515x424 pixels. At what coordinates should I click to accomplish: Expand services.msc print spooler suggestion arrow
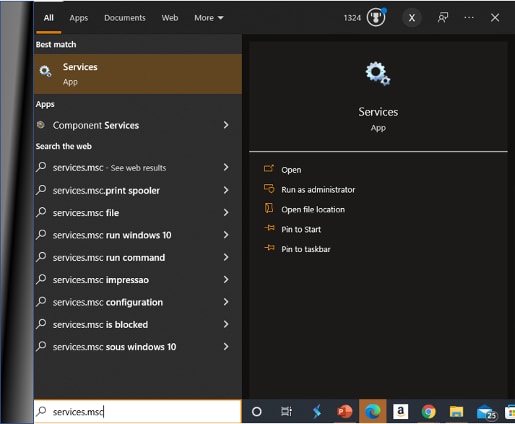click(226, 190)
